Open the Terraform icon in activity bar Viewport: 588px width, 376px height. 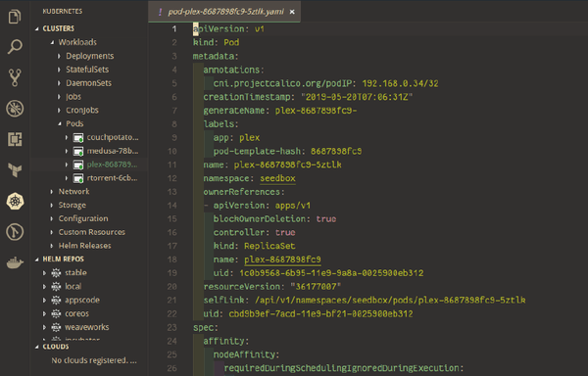tap(15, 170)
